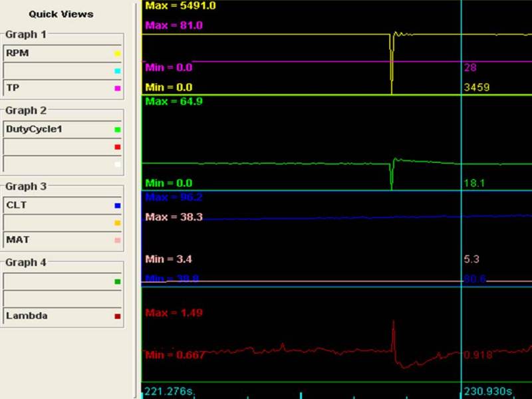Screen dimensions: 532x399
Task: Click the green swatch beside DutyCycle1
Action: pyautogui.click(x=118, y=130)
